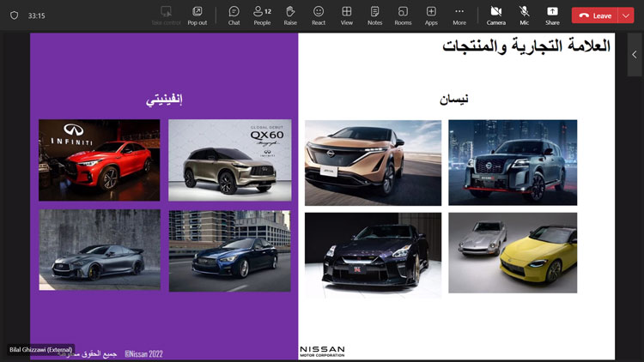Image resolution: width=644 pixels, height=362 pixels.
Task: Click the QX60 car image
Action: 229,160
